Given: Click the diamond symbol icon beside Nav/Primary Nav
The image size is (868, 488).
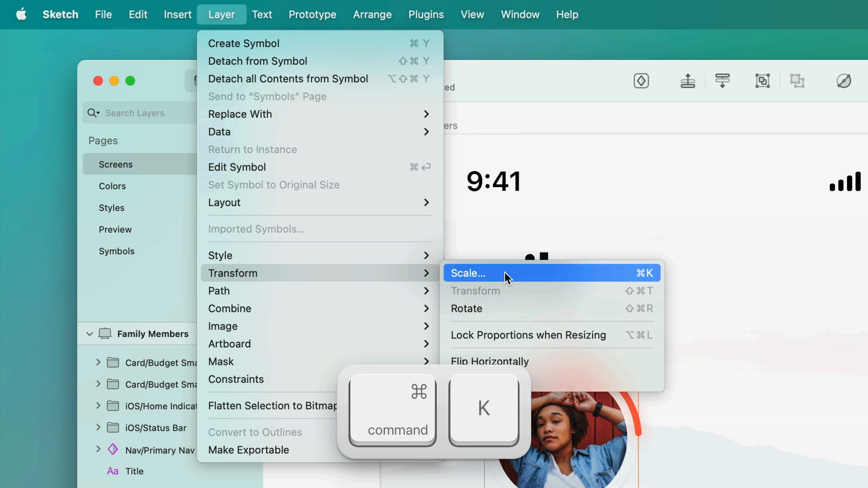Looking at the screenshot, I should coord(113,449).
